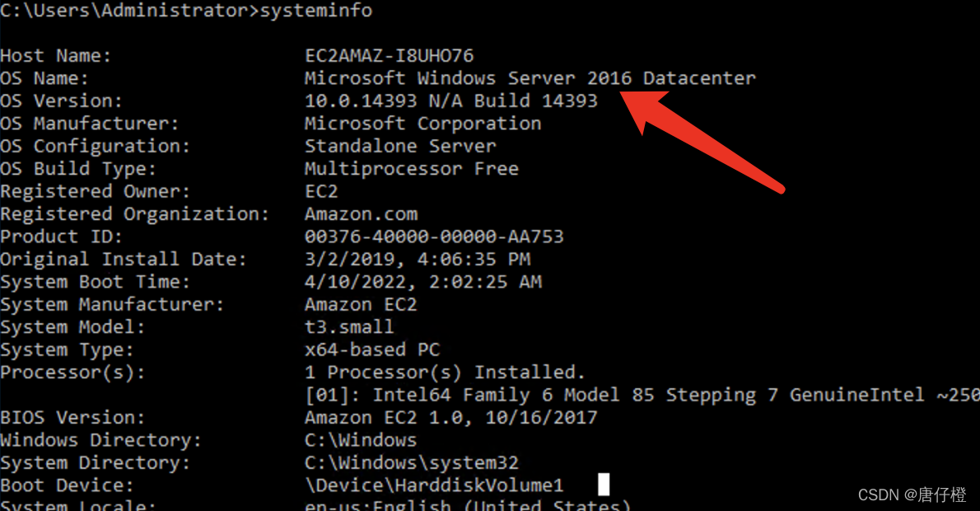The width and height of the screenshot is (980, 511).
Task: Click the 'OS Name:' label
Action: (x=44, y=78)
